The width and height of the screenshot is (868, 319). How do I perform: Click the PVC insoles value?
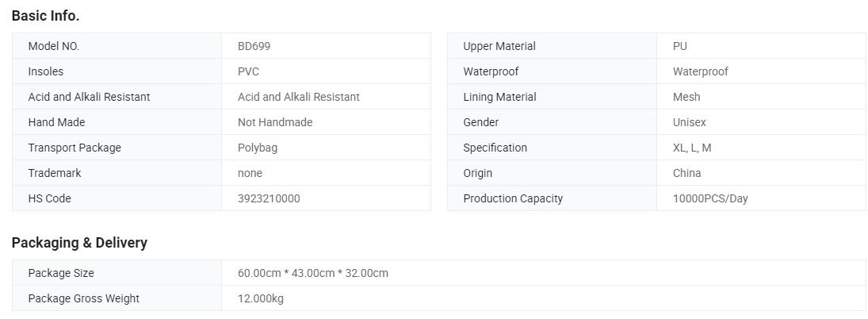click(248, 71)
